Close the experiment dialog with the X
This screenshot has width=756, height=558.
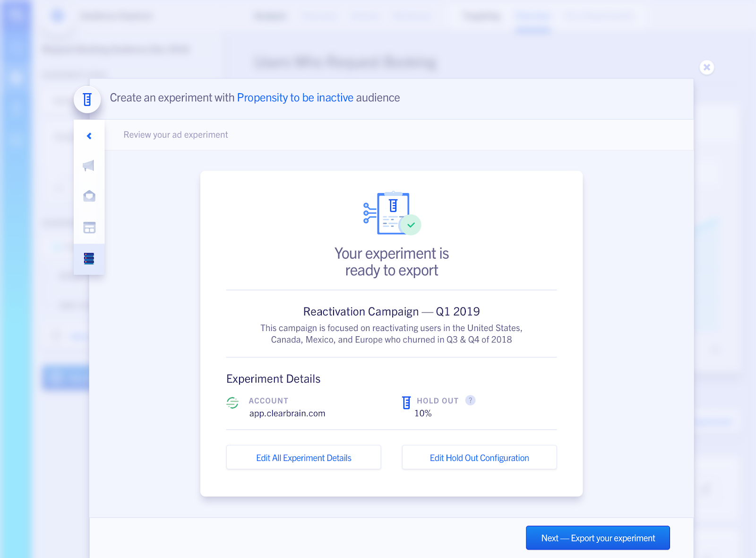point(707,67)
